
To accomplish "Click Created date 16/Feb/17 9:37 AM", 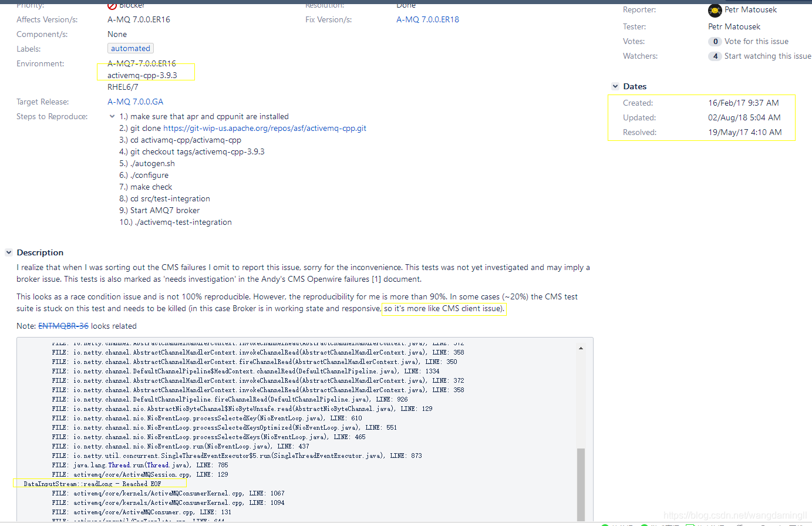I will [743, 103].
